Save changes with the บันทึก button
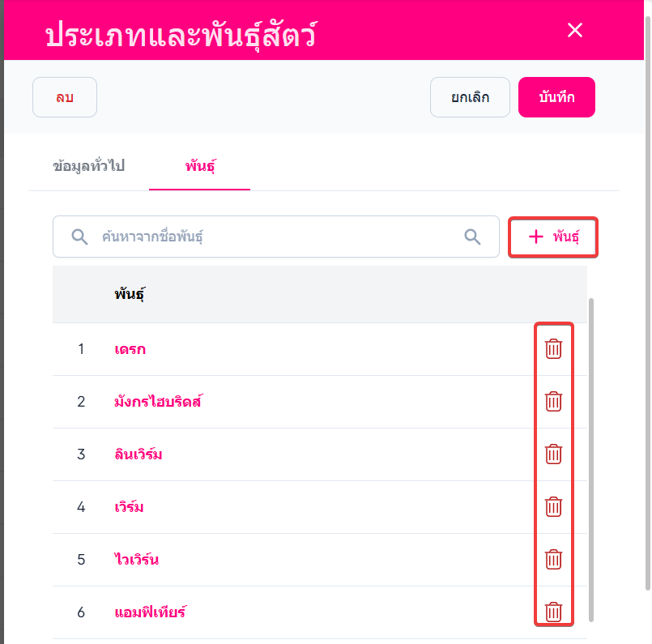 [556, 97]
